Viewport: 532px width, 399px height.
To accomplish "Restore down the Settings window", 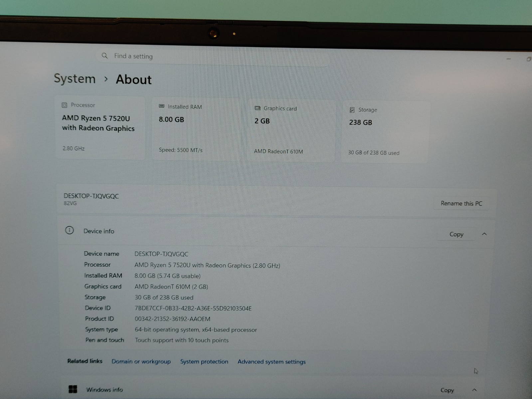I will click(x=528, y=59).
